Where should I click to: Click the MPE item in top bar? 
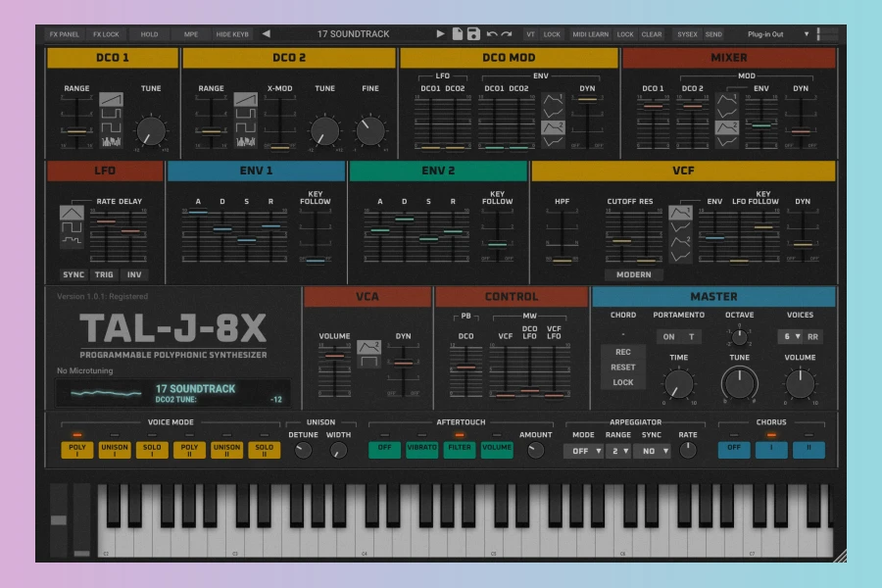click(191, 34)
